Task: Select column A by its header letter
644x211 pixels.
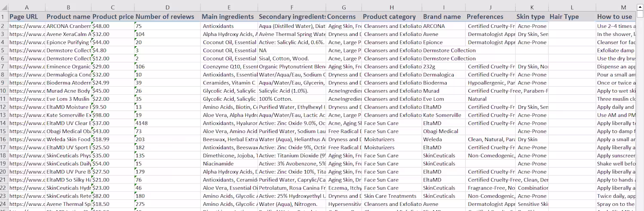Action: pos(27,7)
